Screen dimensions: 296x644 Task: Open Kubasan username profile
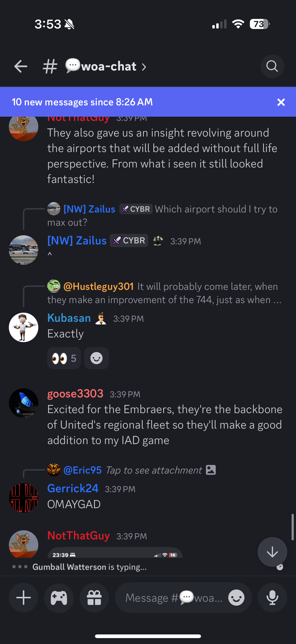pos(69,318)
